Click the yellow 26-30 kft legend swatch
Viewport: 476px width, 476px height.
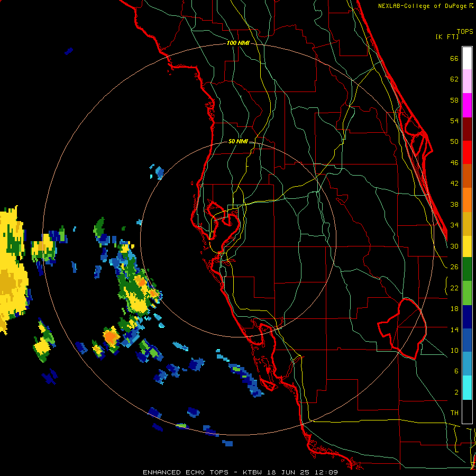point(467,246)
